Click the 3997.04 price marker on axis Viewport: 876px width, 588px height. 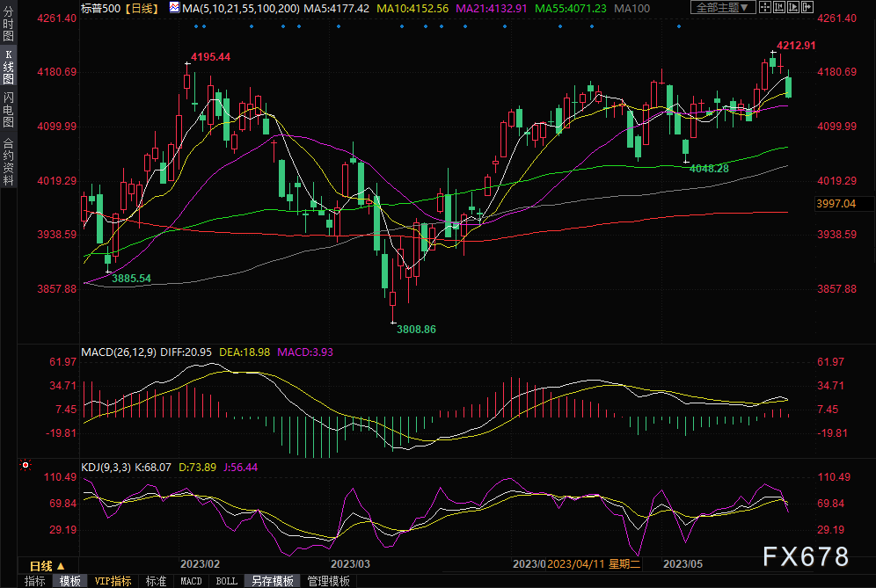836,203
